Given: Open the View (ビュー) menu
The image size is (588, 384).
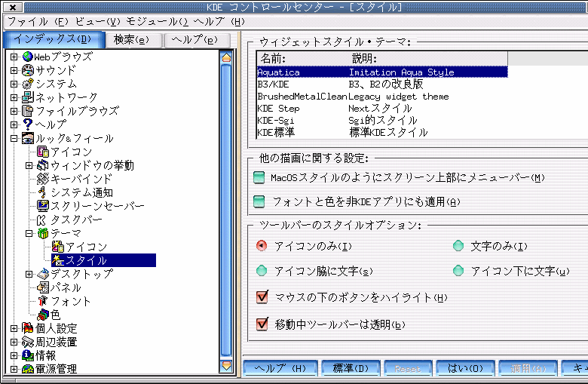Looking at the screenshot, I should coord(97,22).
